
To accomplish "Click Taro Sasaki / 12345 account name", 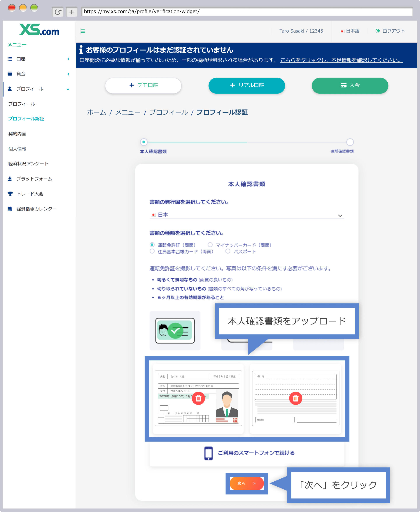I will 301,31.
